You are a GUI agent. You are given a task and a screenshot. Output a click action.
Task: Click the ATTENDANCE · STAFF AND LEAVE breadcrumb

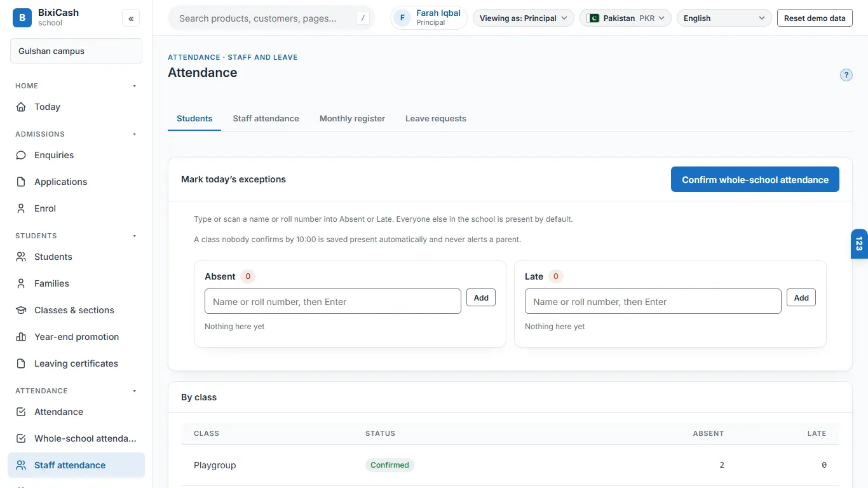pos(233,57)
